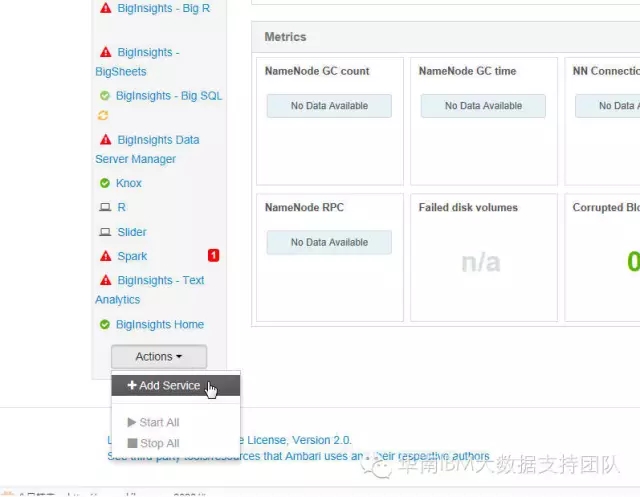The height and width of the screenshot is (497, 640).
Task: Open the Knox service page
Action: pos(129,183)
